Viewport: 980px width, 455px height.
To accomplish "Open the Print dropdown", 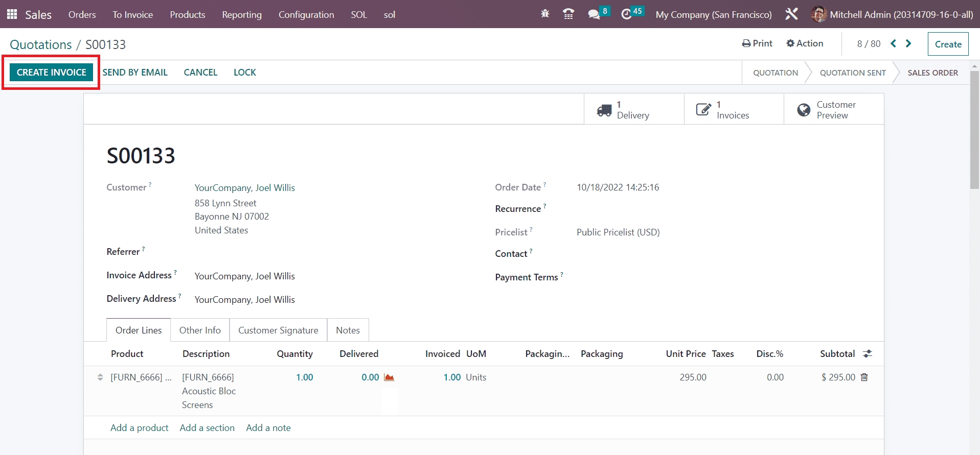I will (757, 43).
